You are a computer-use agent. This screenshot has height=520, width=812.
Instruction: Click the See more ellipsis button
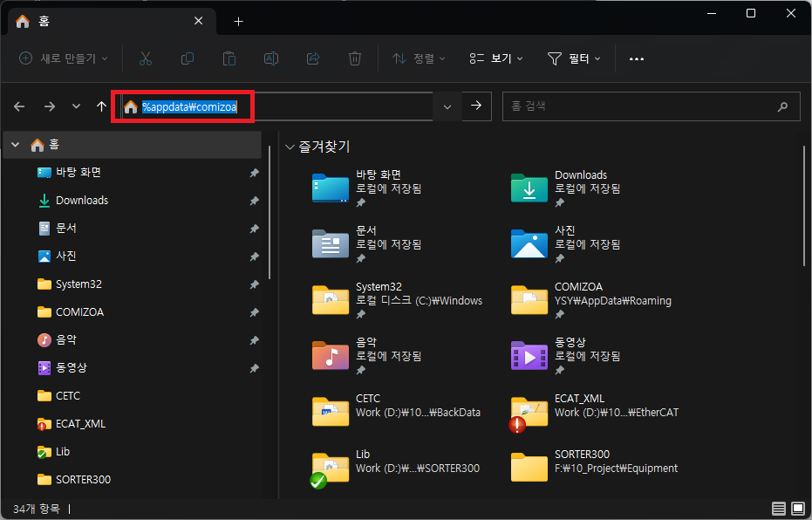pos(637,58)
